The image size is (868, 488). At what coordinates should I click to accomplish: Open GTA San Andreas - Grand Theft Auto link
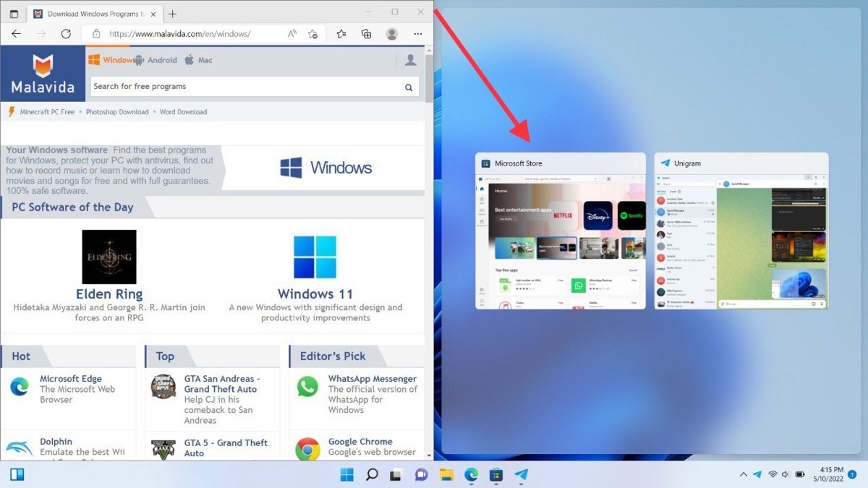tap(222, 384)
